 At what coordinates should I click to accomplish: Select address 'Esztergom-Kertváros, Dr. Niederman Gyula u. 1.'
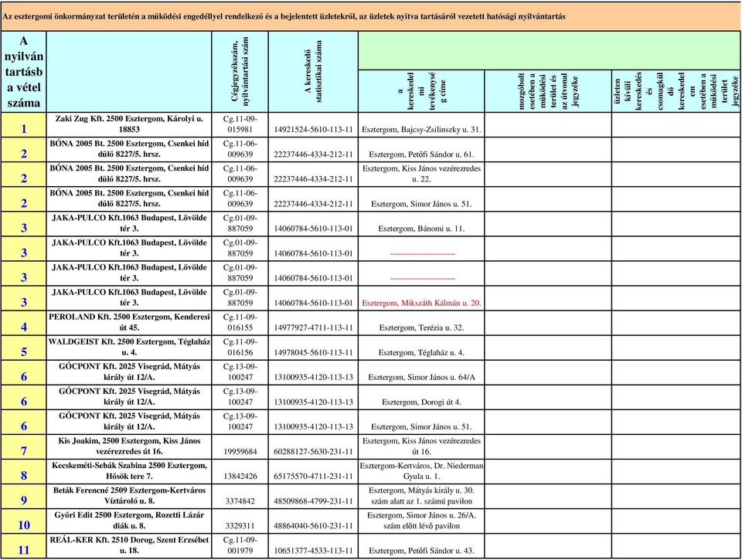[422, 471]
